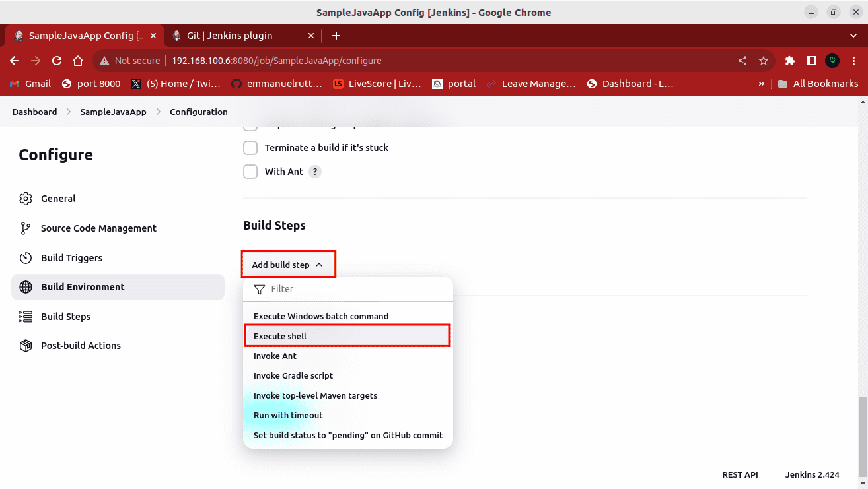Click the Build Steps list icon
Screen dimensions: 868x489
26,317
